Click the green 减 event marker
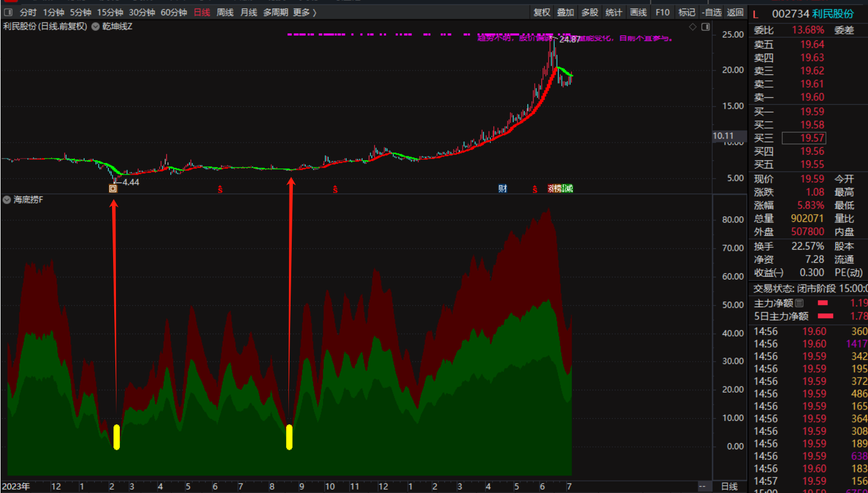 (568, 189)
